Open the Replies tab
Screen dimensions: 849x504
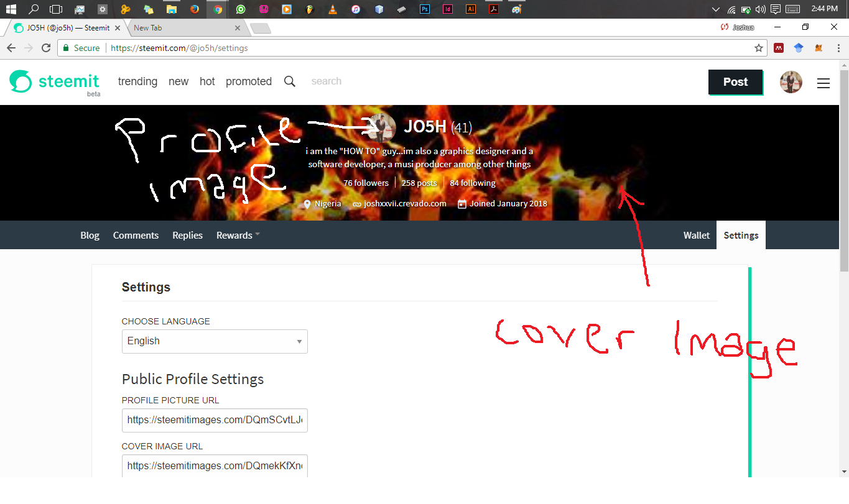tap(187, 236)
